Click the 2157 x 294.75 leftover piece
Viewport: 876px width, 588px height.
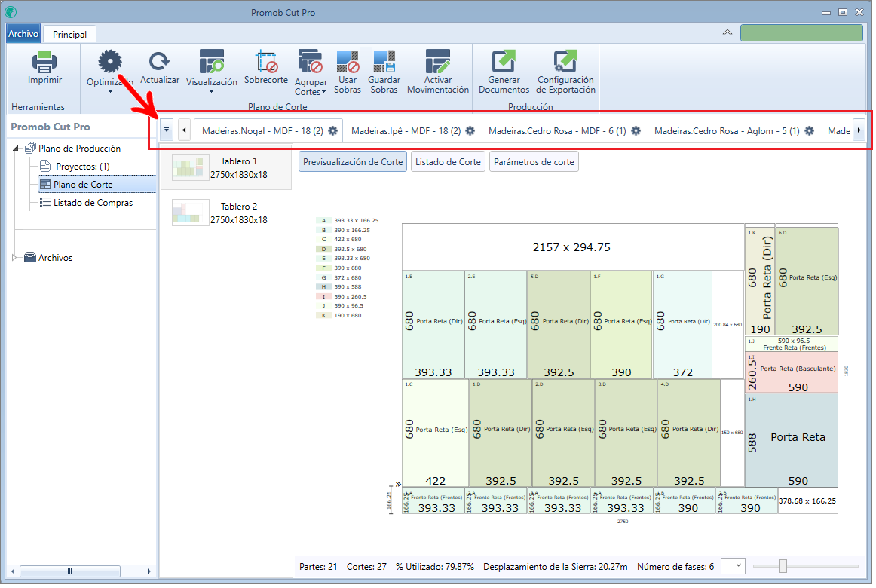pyautogui.click(x=572, y=247)
